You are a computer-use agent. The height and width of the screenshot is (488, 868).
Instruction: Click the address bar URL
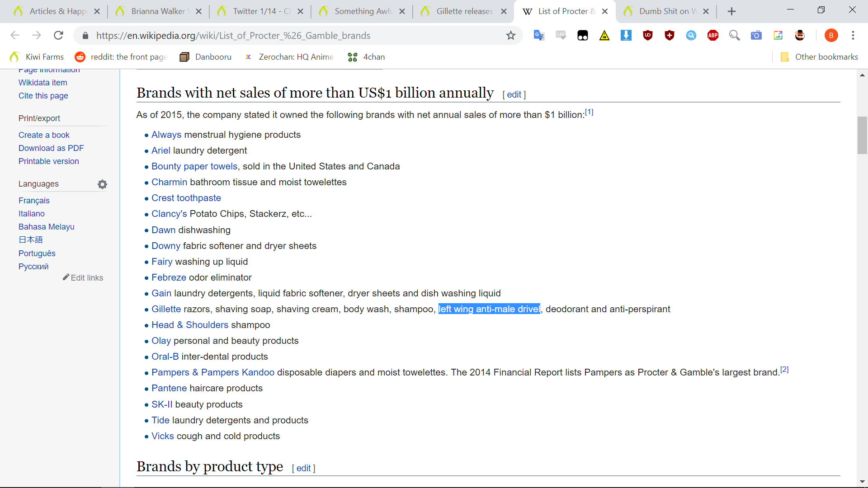233,35
